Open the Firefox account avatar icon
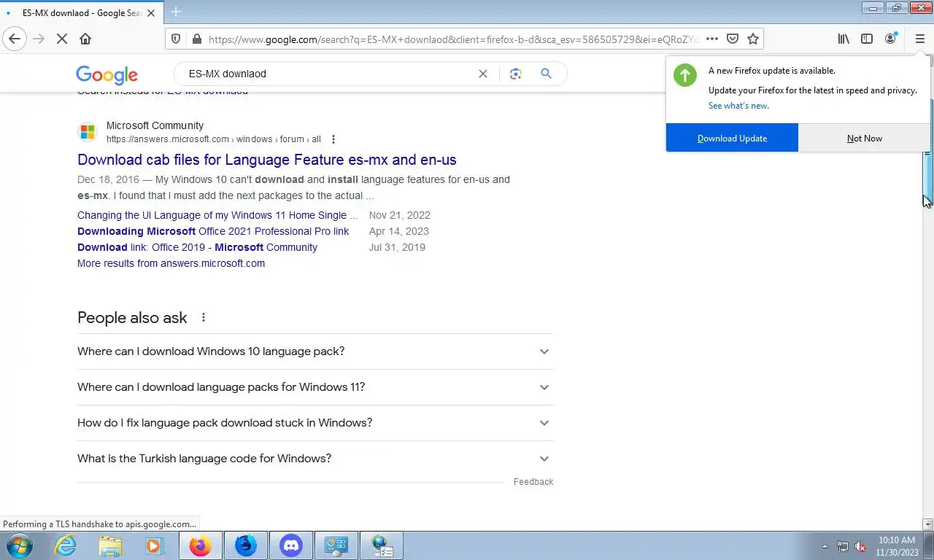This screenshot has height=560, width=934. (890, 39)
